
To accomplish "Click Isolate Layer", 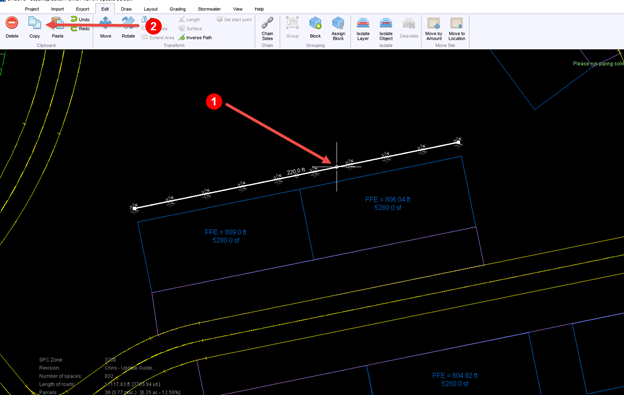I will coord(363,28).
